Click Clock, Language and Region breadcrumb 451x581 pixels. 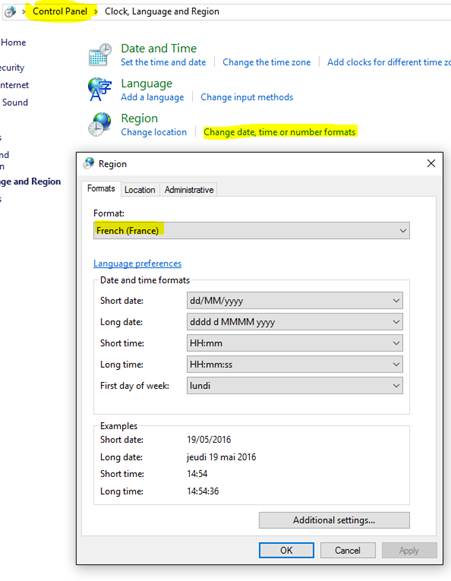pos(162,11)
